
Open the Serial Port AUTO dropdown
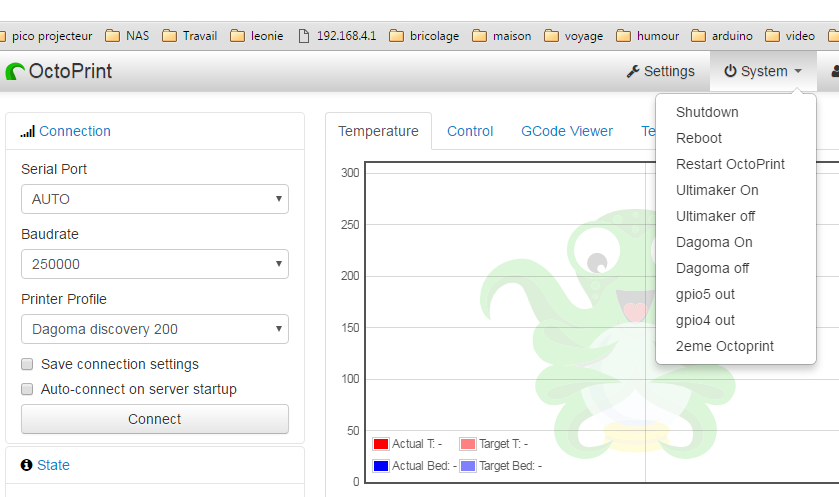click(x=155, y=199)
